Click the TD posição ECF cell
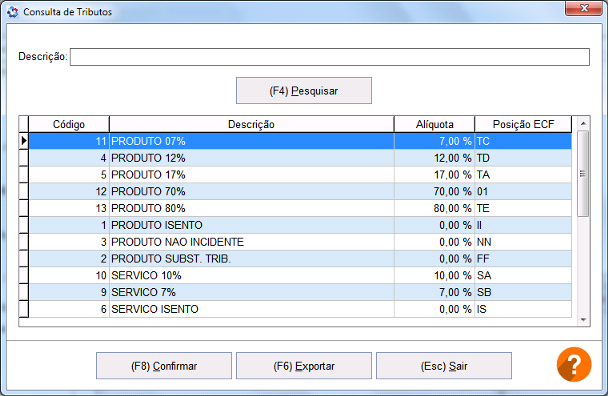Viewport: 608px width, 396px height. 523,158
